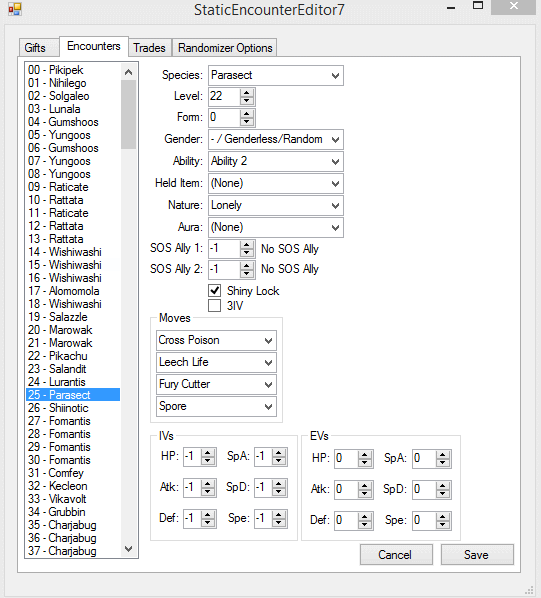The width and height of the screenshot is (541, 598).
Task: Increase the SpA EV with up arrow
Action: pyautogui.click(x=443, y=455)
